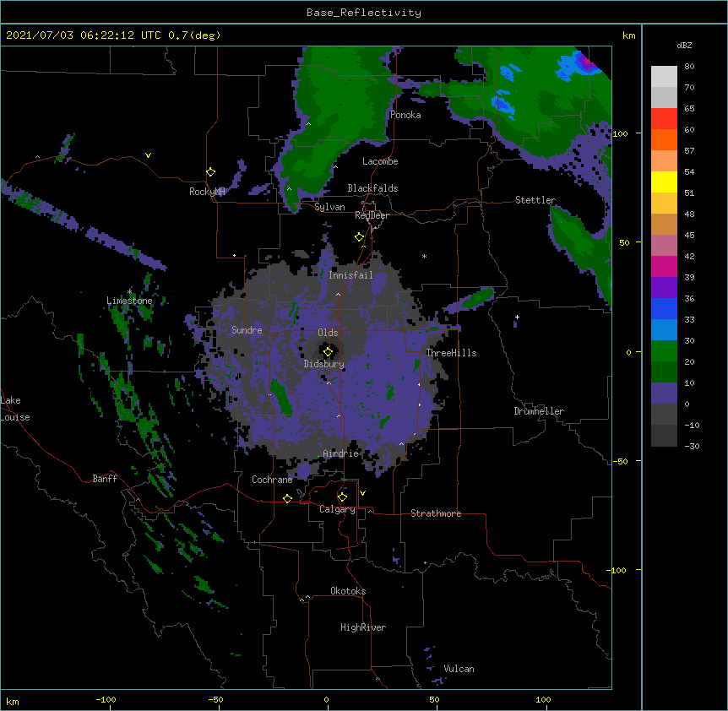Click the Limestone label
This screenshot has height=711, width=728.
coord(129,301)
